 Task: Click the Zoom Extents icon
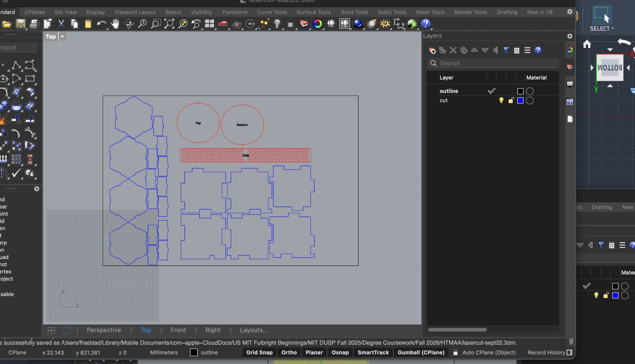pos(169,24)
